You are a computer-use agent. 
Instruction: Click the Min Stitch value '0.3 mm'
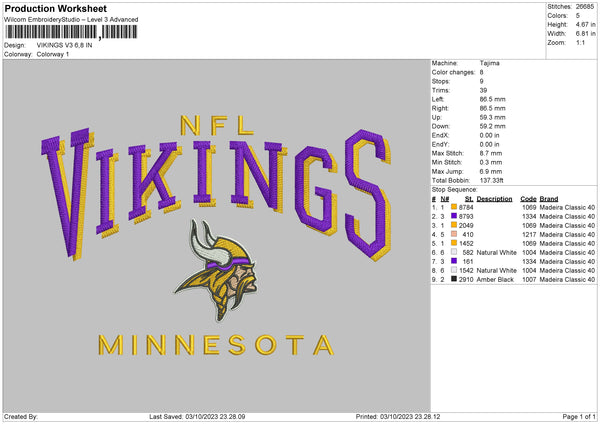click(x=491, y=162)
